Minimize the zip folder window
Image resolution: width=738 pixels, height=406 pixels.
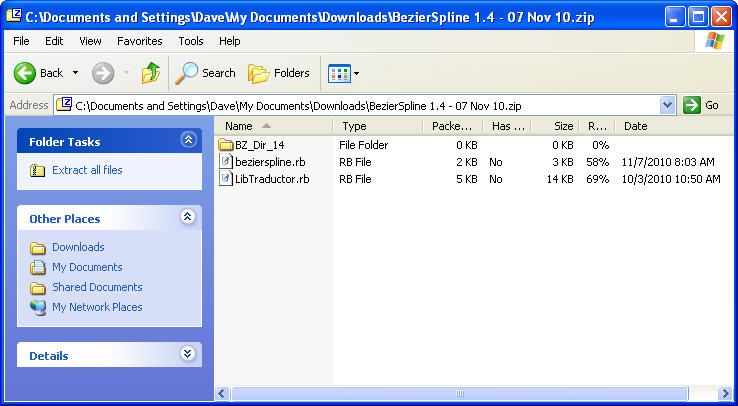tap(675, 17)
